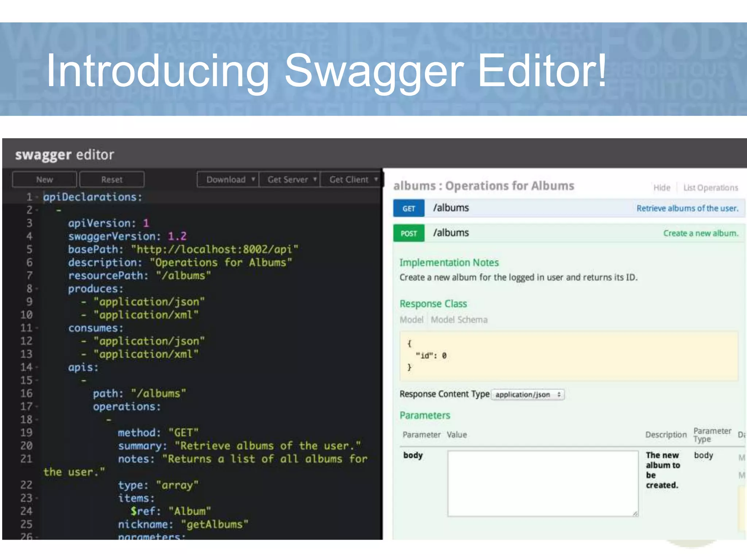This screenshot has height=560, width=747.
Task: Click the List Operations link
Action: click(x=711, y=188)
